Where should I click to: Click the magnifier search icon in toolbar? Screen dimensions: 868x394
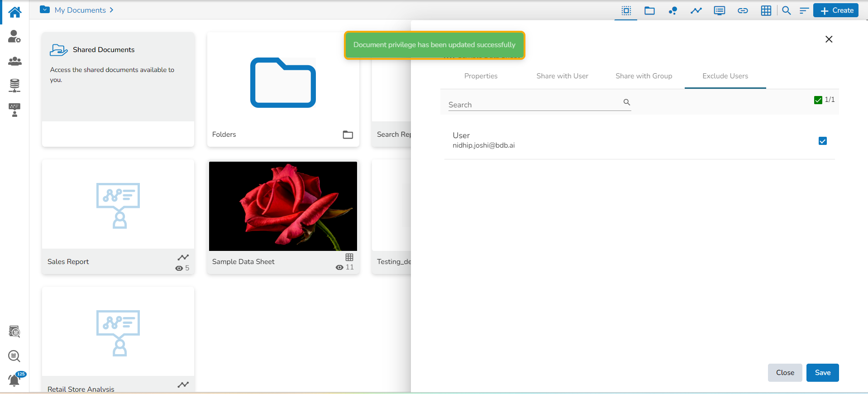pyautogui.click(x=787, y=10)
